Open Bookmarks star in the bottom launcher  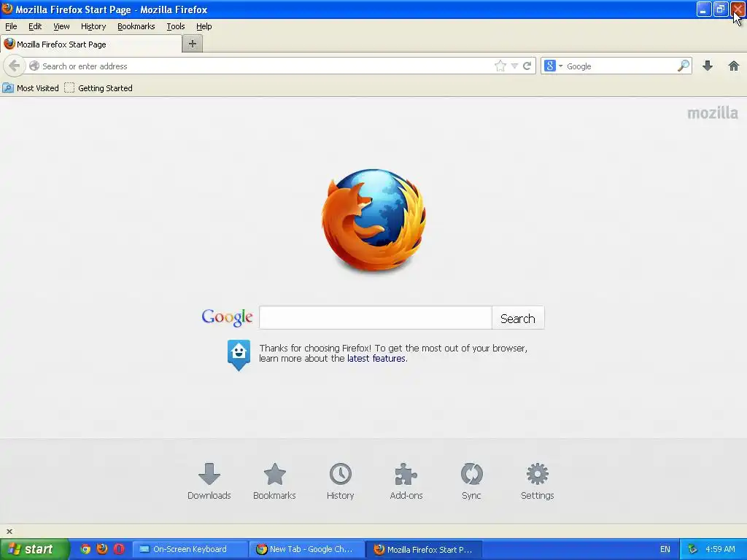274,481
